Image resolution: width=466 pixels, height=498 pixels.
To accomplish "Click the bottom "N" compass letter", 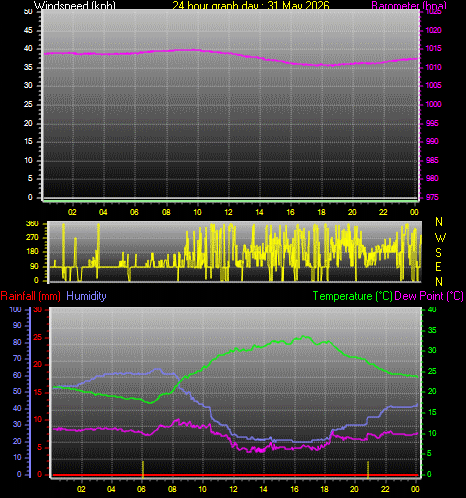I will point(439,282).
